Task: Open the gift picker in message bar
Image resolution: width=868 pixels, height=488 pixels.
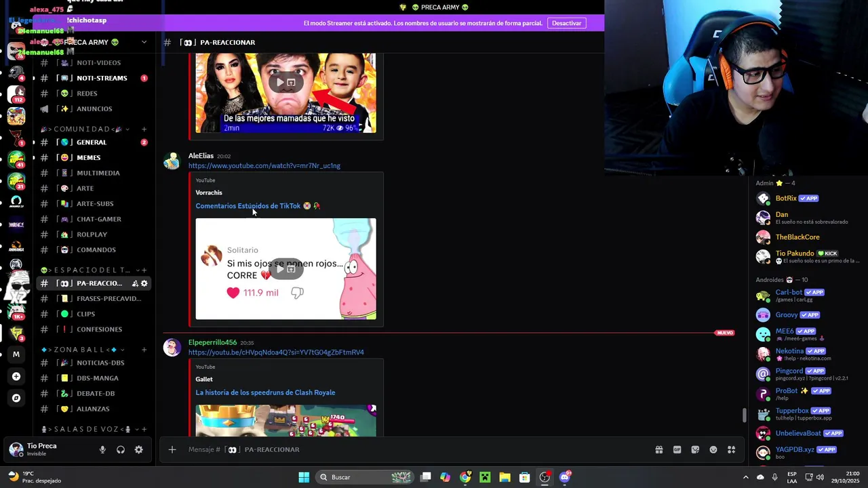Action: coord(658,449)
